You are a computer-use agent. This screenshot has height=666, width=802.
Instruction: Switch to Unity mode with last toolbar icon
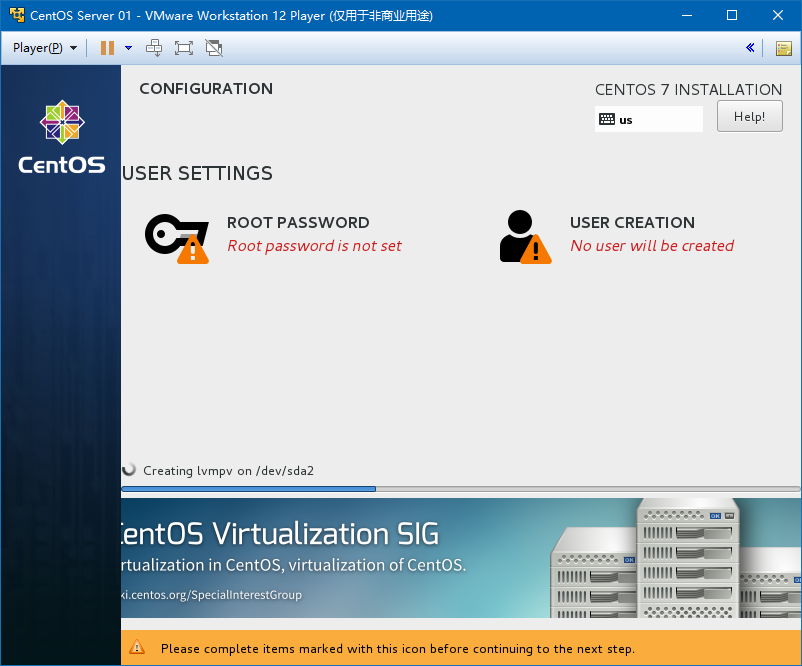[213, 47]
